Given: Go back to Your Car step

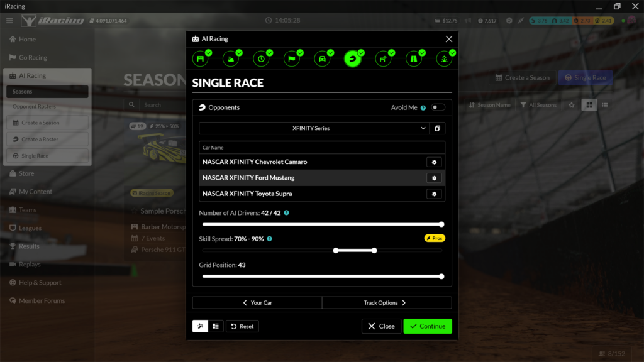Looking at the screenshot, I should (257, 303).
